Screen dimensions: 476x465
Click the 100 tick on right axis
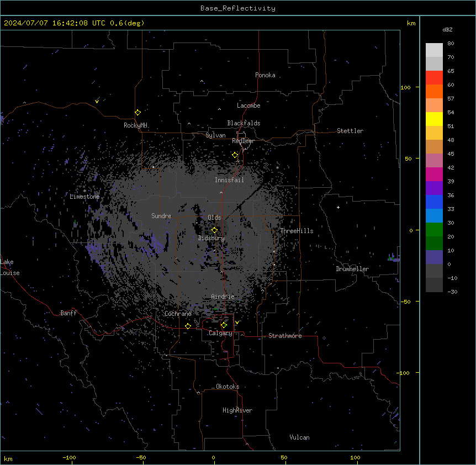(x=405, y=87)
